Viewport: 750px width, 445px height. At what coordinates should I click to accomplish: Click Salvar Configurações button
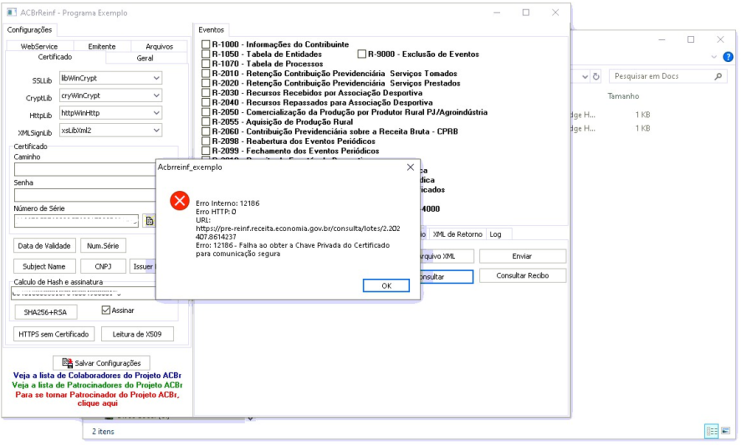pyautogui.click(x=101, y=363)
